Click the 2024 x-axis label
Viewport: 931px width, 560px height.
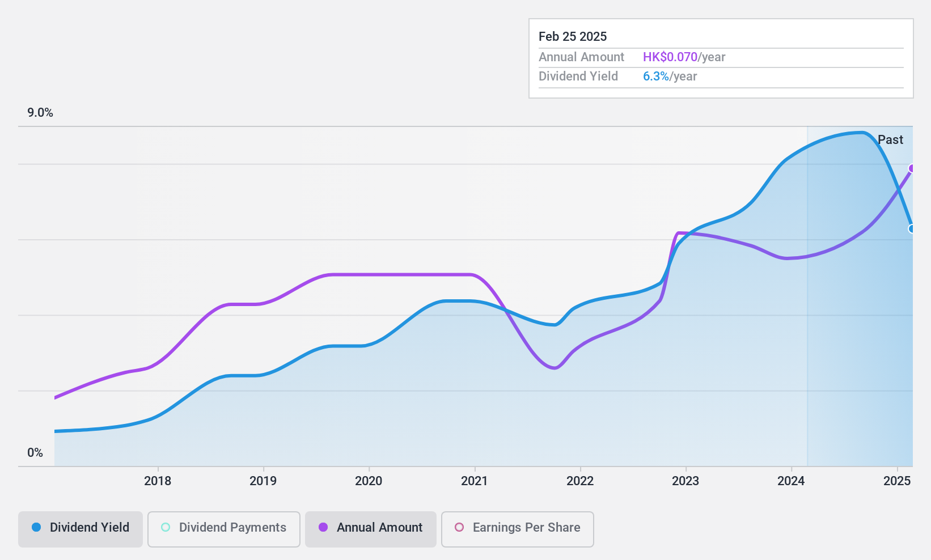pyautogui.click(x=791, y=481)
